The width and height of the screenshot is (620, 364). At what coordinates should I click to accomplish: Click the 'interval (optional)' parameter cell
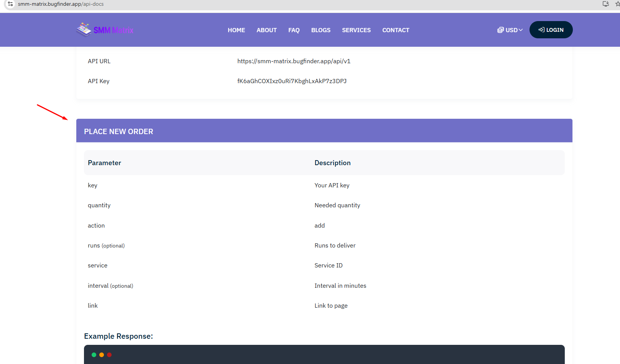[110, 286]
